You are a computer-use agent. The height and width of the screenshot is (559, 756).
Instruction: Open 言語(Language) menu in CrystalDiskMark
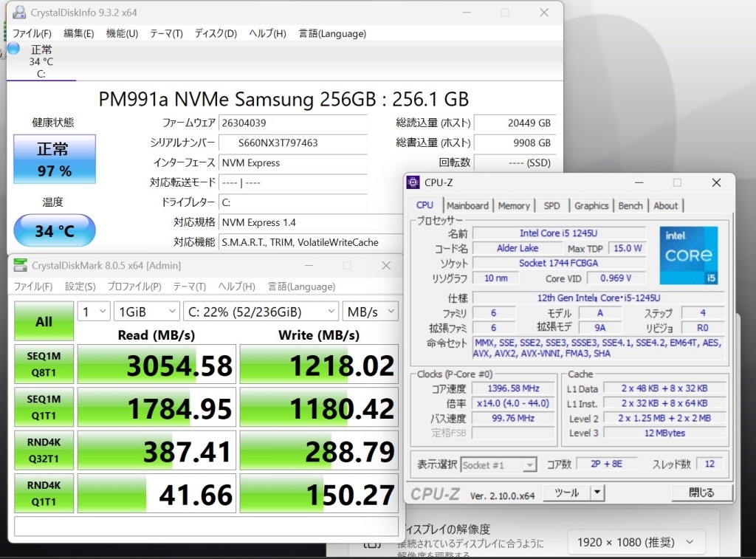(x=301, y=287)
